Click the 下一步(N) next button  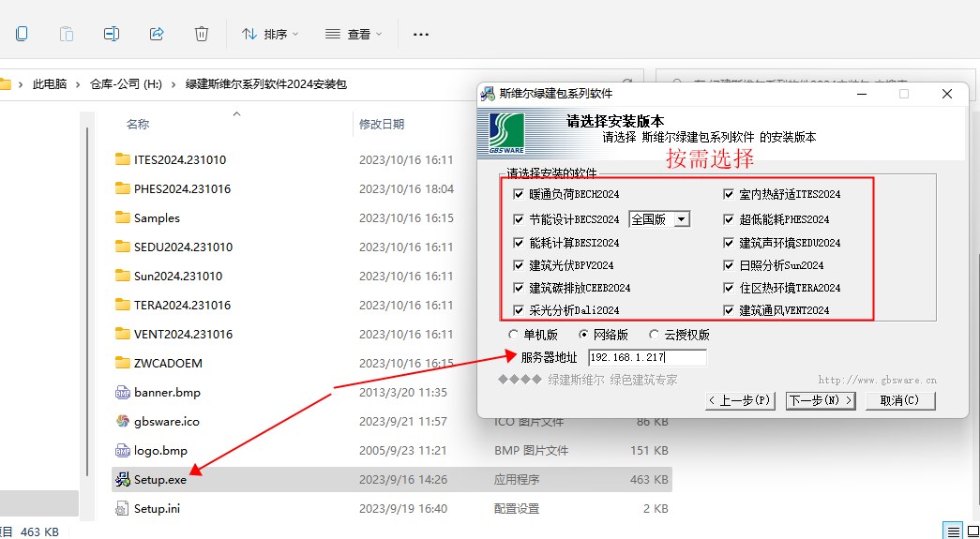click(821, 401)
